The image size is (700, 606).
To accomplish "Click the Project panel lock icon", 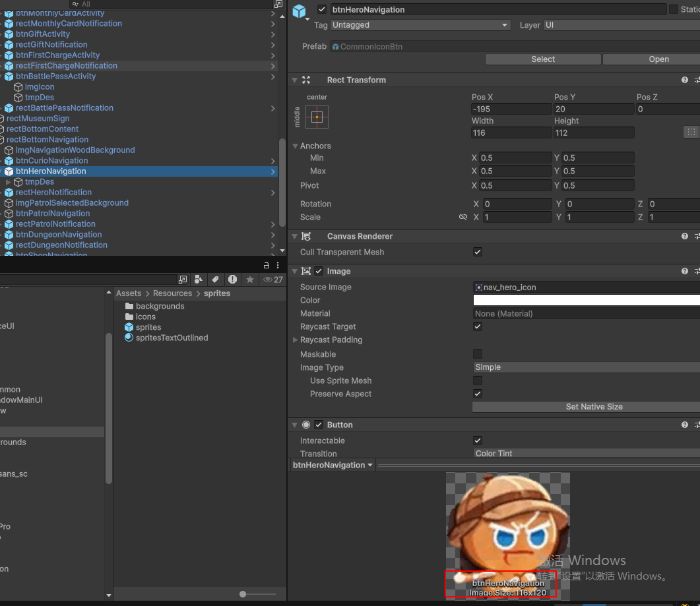I will 266,265.
